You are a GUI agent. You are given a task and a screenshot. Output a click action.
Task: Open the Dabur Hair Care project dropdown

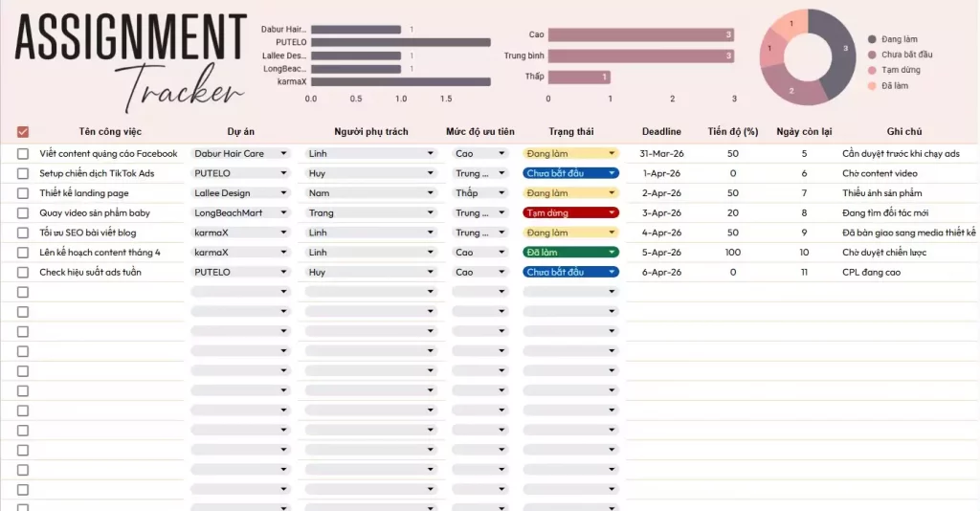283,153
